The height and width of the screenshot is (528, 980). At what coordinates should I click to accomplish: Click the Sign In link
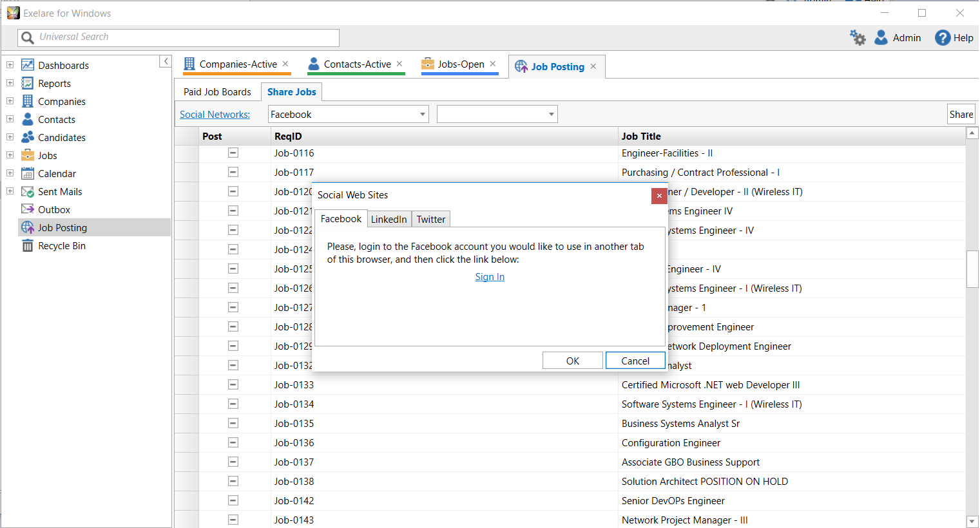490,277
